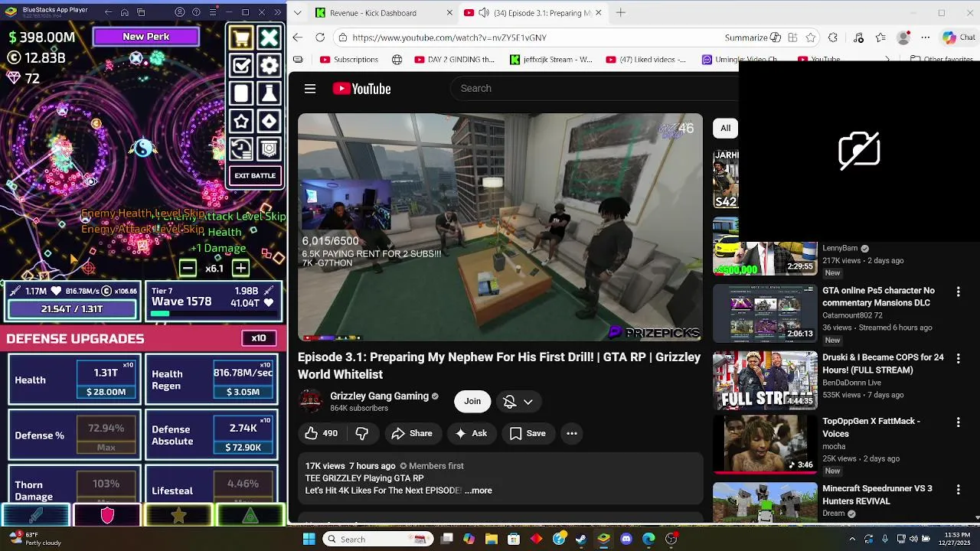Expand the description with ...more
This screenshot has width=980, height=551.
click(479, 491)
